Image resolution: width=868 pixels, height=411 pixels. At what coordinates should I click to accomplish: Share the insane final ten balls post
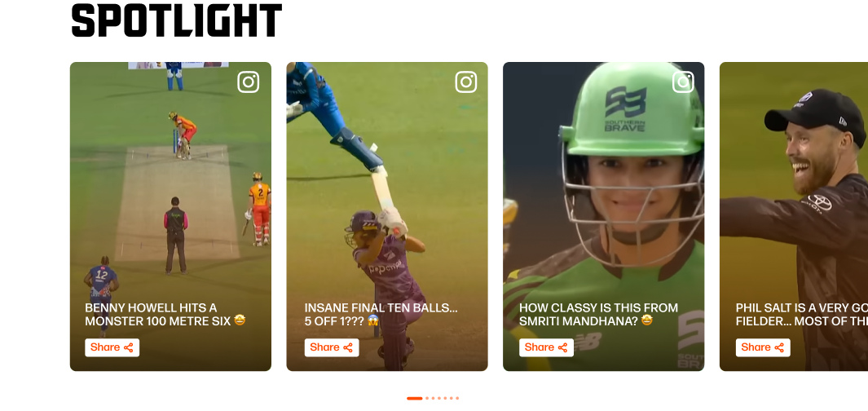tap(332, 347)
